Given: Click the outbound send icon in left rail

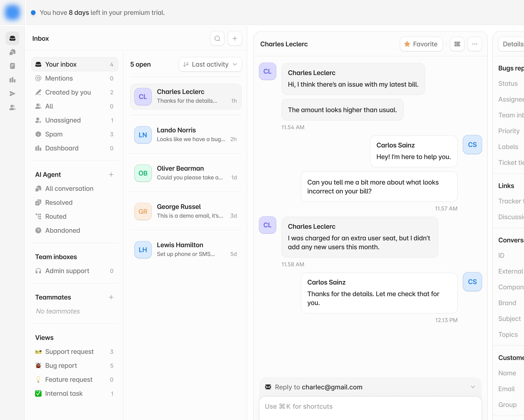Looking at the screenshot, I should (12, 94).
